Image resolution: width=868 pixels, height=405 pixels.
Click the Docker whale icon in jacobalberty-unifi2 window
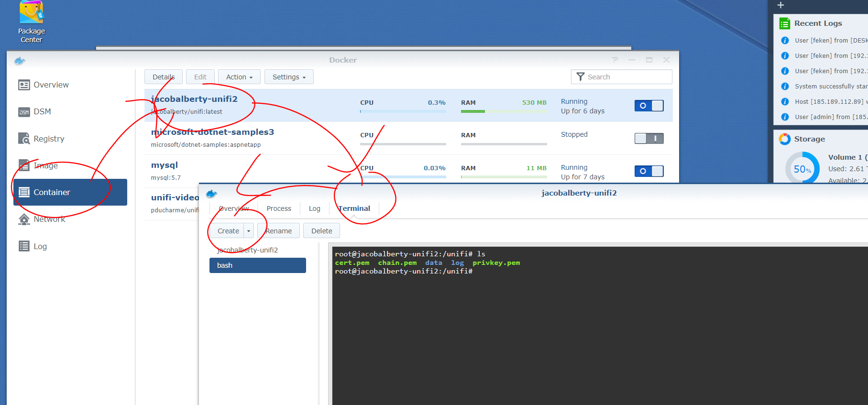pyautogui.click(x=211, y=194)
